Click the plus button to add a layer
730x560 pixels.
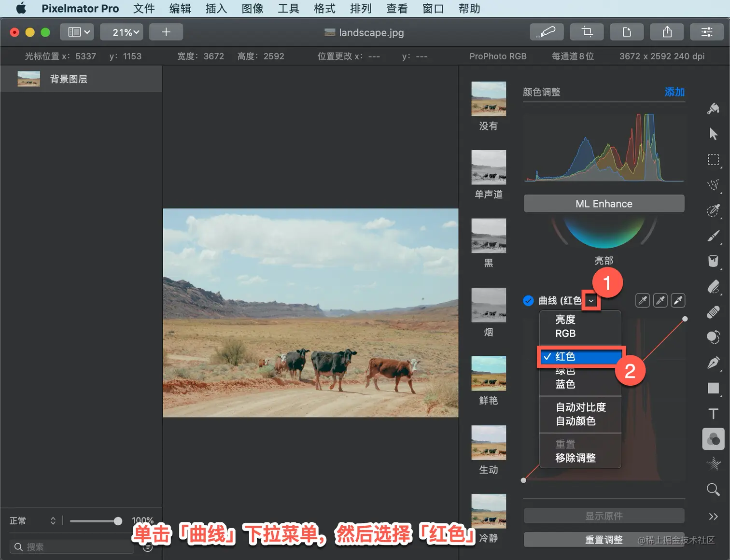(166, 32)
